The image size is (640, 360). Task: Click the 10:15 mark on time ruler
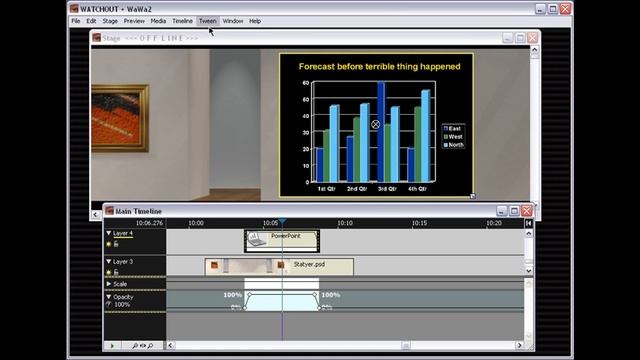[420, 223]
